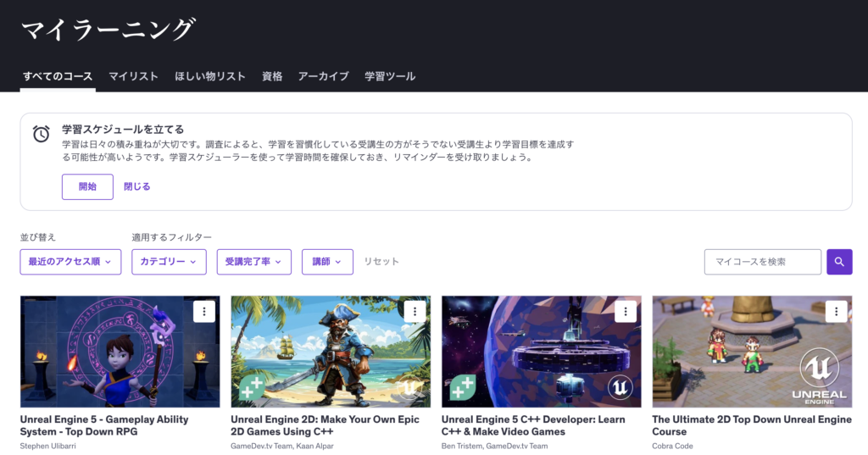Open the C++ Developer space station thumbnail

pos(542,352)
